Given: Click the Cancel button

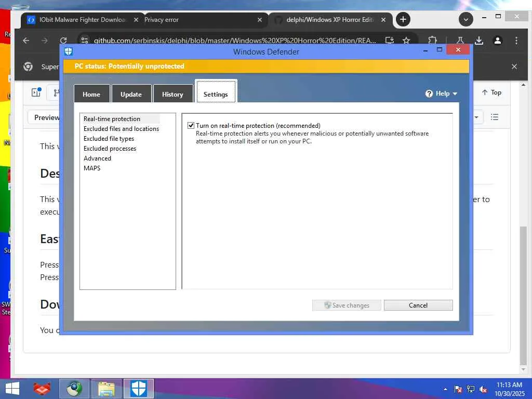Looking at the screenshot, I should [x=418, y=305].
